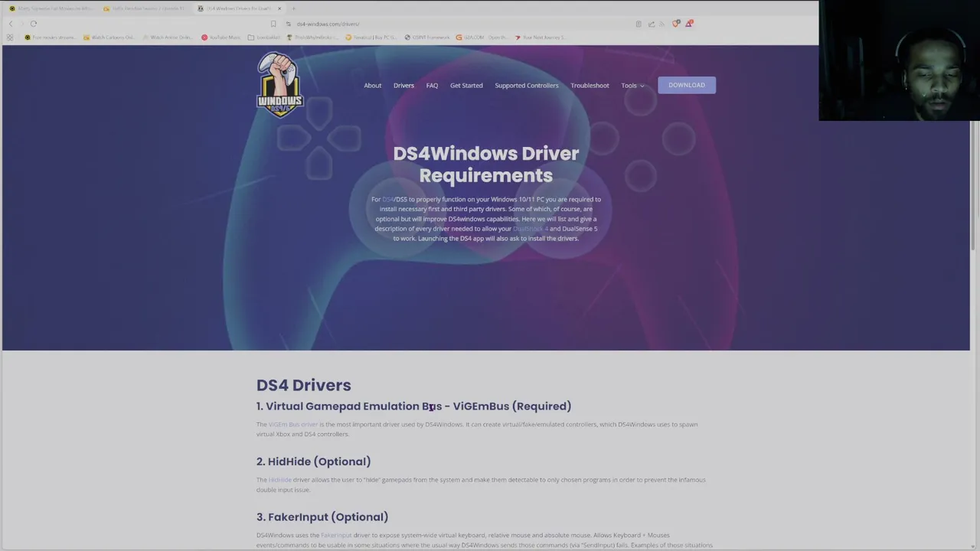This screenshot has height=551, width=980.
Task: Click the page icon left of the share icon
Action: [639, 24]
